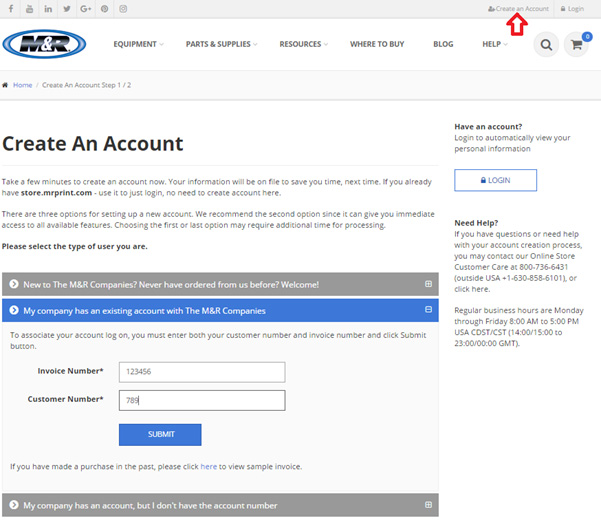Go to the Blog page
Image resolution: width=601 pixels, height=527 pixels.
[x=443, y=44]
